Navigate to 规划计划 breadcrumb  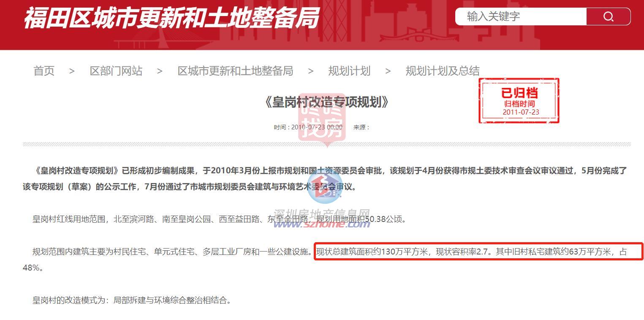pos(349,71)
